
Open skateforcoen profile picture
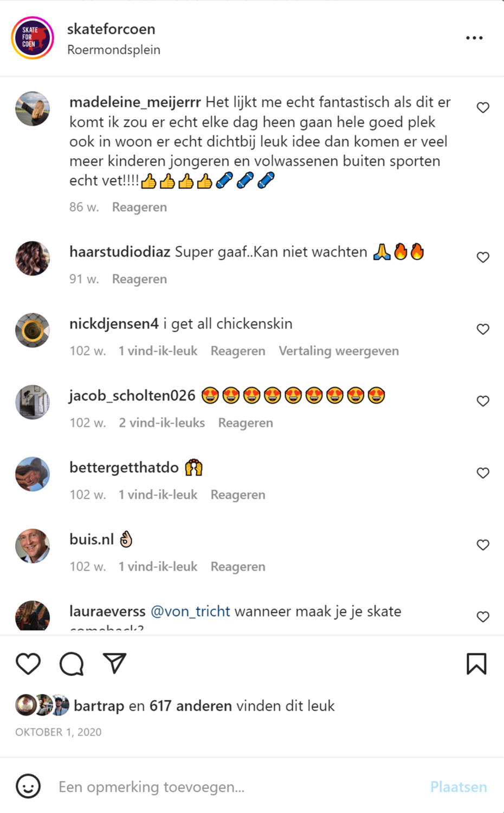click(33, 38)
